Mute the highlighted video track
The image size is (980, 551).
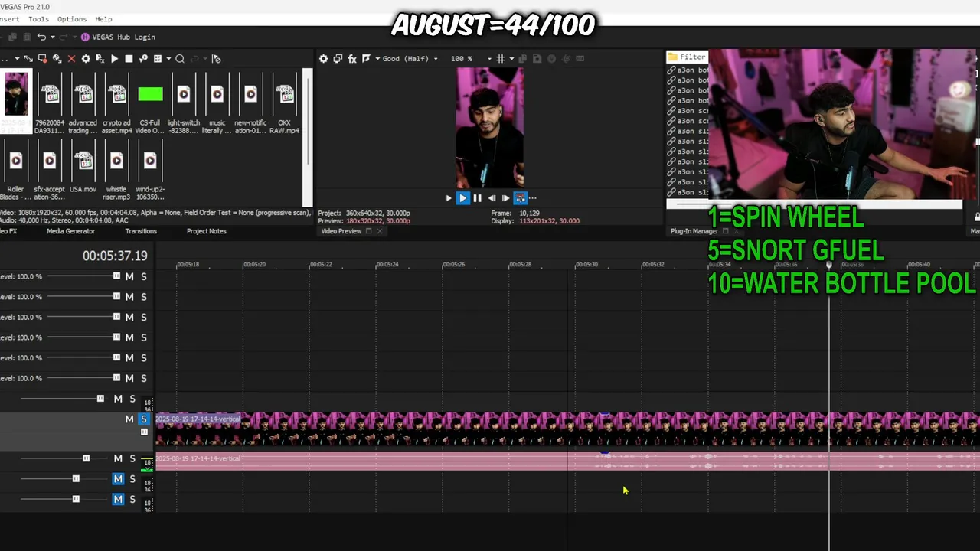(x=129, y=419)
